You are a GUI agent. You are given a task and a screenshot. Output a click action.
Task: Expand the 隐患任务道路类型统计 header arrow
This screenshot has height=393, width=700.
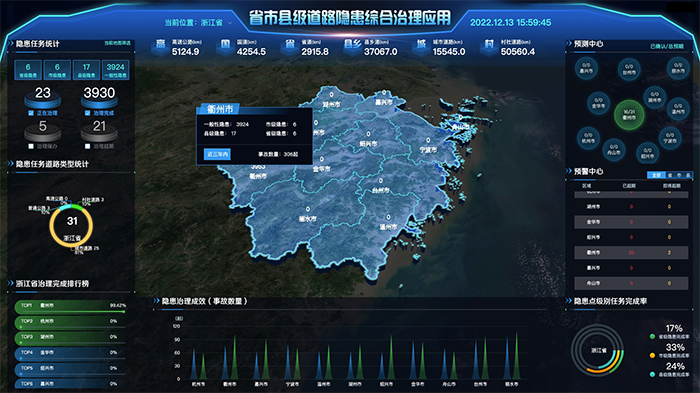pos(11,164)
